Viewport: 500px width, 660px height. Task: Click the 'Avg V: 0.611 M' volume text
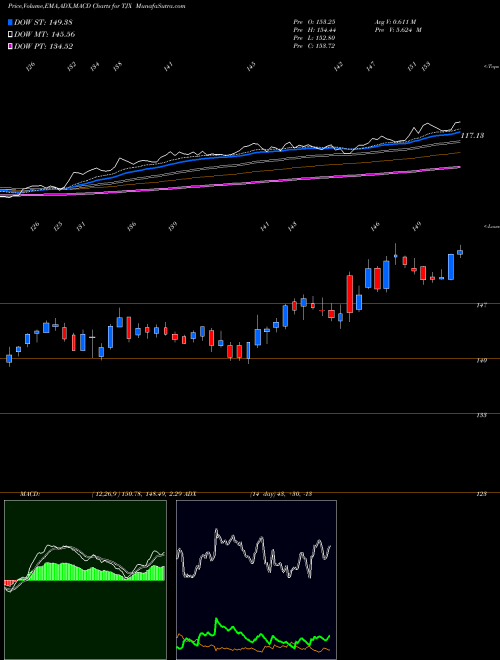point(395,22)
